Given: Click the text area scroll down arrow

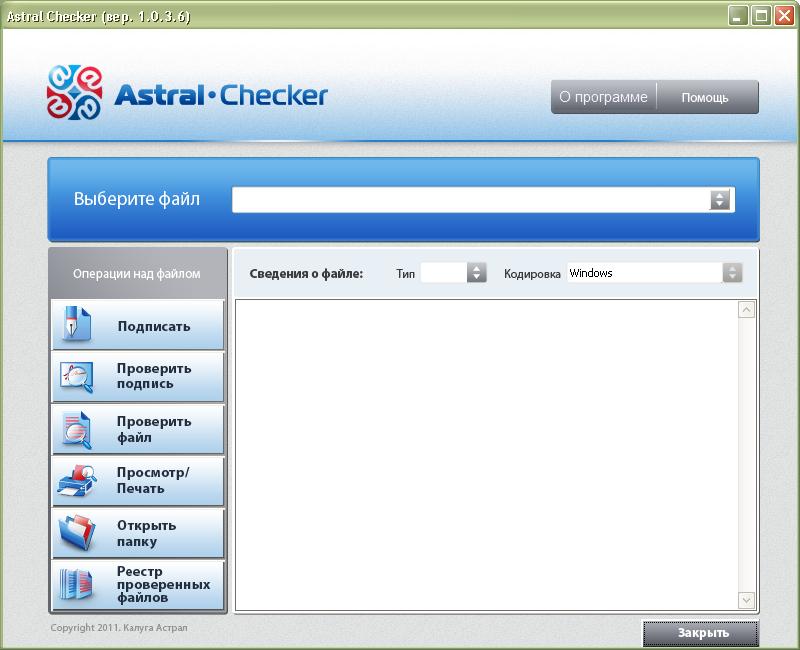Looking at the screenshot, I should click(x=746, y=600).
